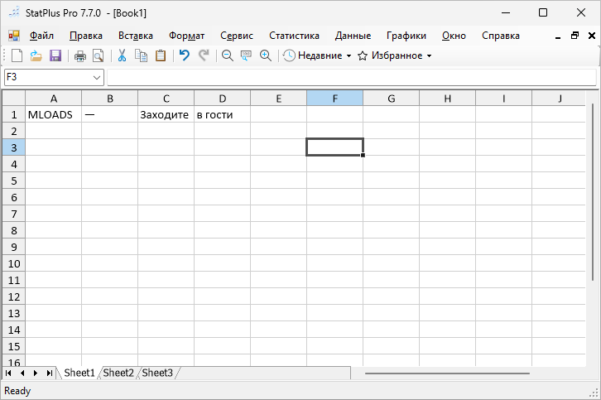Select row 3 header
This screenshot has width=601, height=400.
point(14,148)
